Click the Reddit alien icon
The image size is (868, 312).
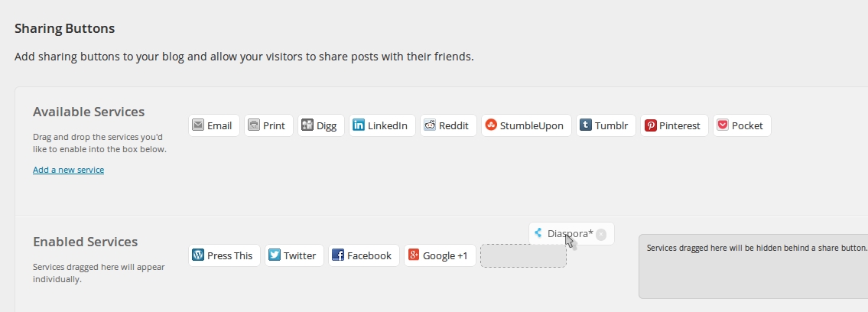tap(430, 125)
